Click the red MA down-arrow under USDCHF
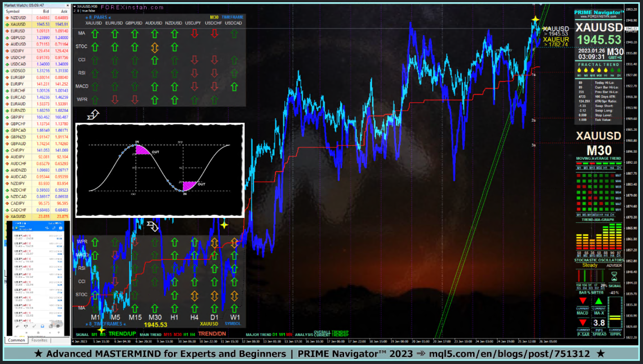Image resolution: width=643 pixels, height=364 pixels. pos(214,33)
